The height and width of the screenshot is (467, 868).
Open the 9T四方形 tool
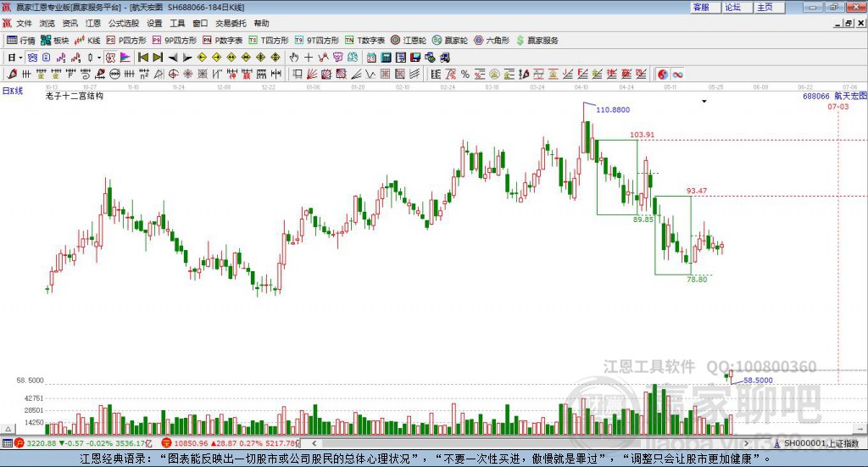[317, 41]
